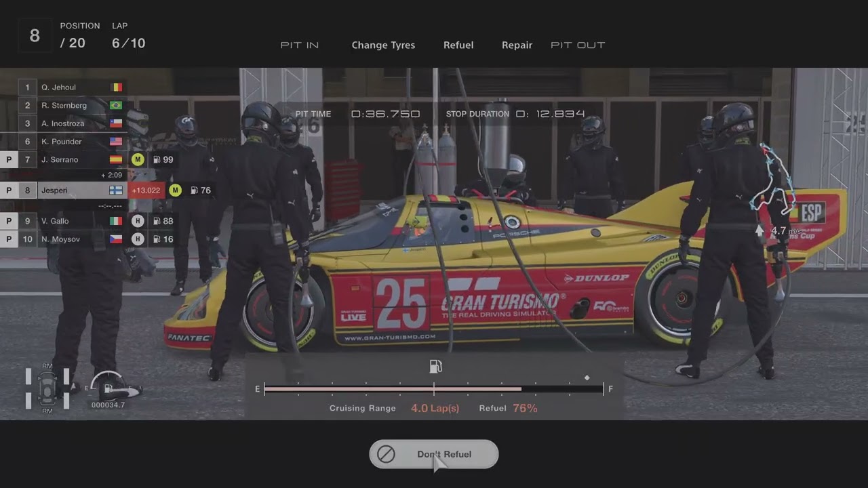Screen dimensions: 868x488
Task: Click the track minimap outline
Action: point(773,178)
